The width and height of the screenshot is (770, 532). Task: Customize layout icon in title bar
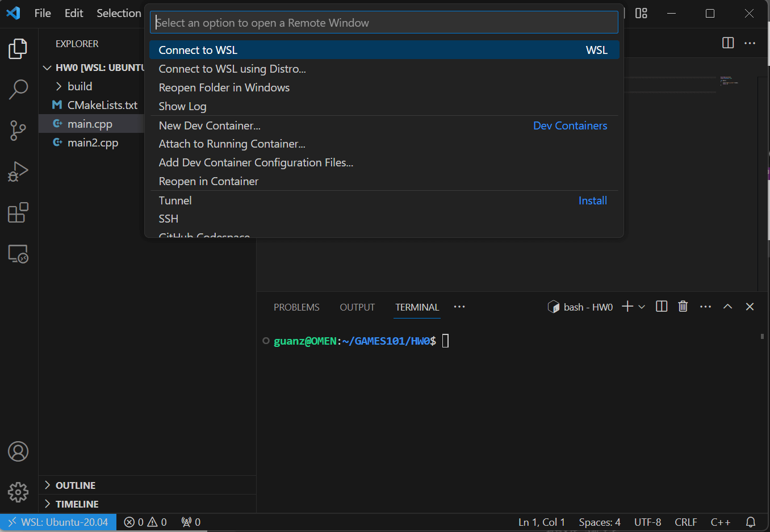pos(641,13)
